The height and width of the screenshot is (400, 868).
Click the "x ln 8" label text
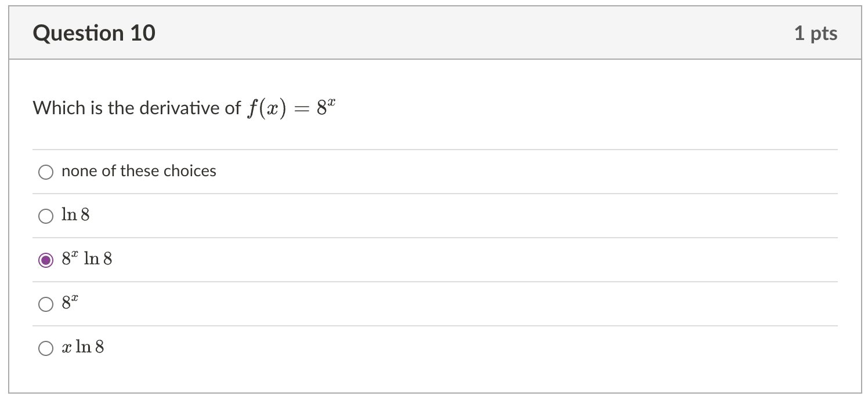pos(82,347)
